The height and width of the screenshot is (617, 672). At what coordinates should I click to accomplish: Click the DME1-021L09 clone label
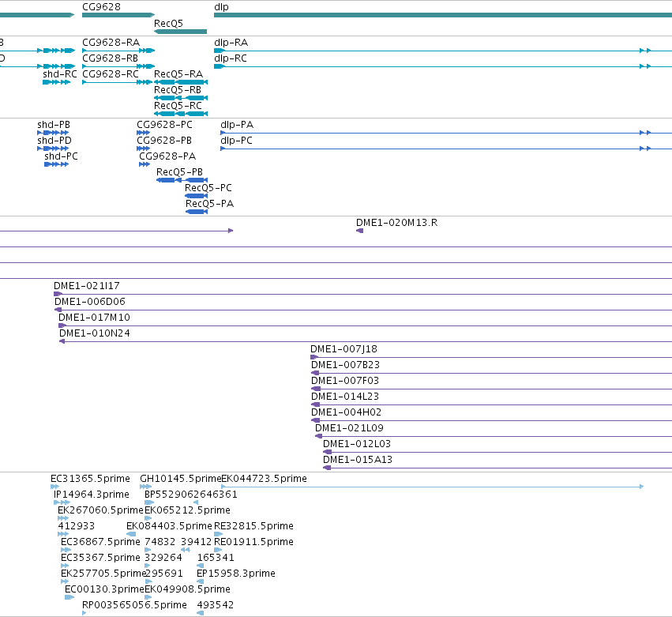[x=349, y=429]
